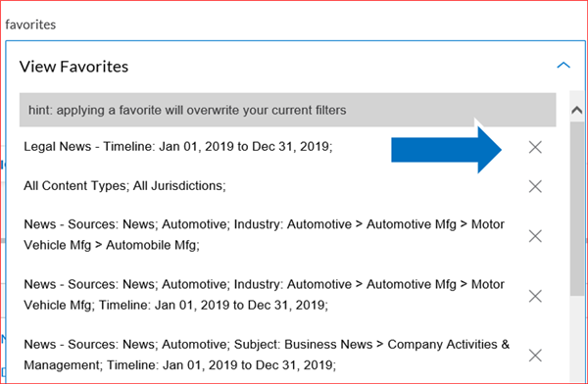Delete the Legal News 2019 timeline favorite
The image size is (588, 384).
(x=535, y=147)
